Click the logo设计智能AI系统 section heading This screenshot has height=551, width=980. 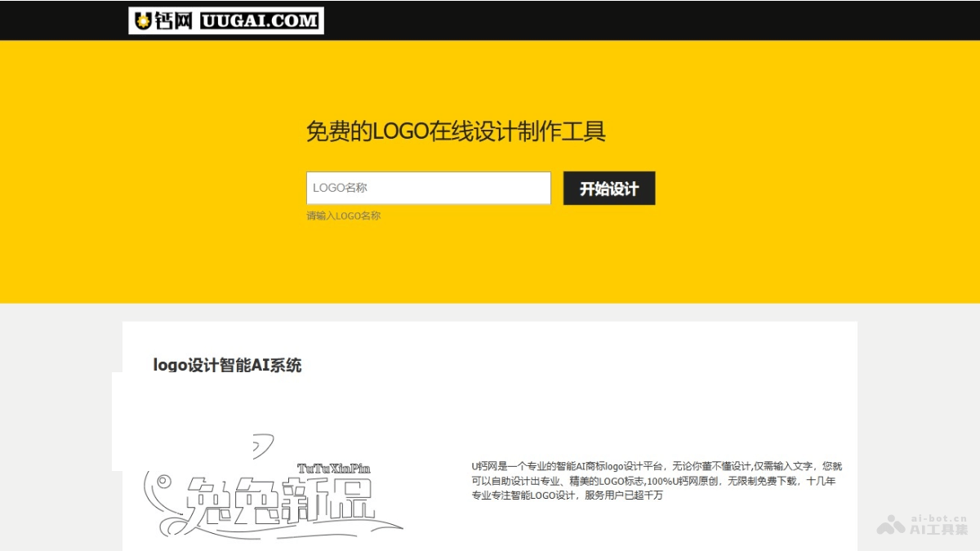coord(228,366)
